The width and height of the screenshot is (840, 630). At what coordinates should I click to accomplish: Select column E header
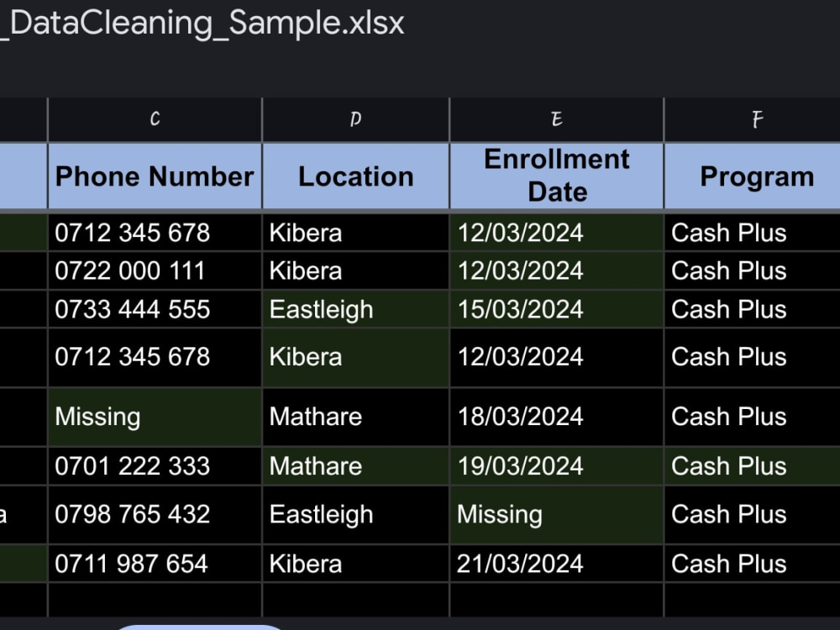[x=557, y=119]
